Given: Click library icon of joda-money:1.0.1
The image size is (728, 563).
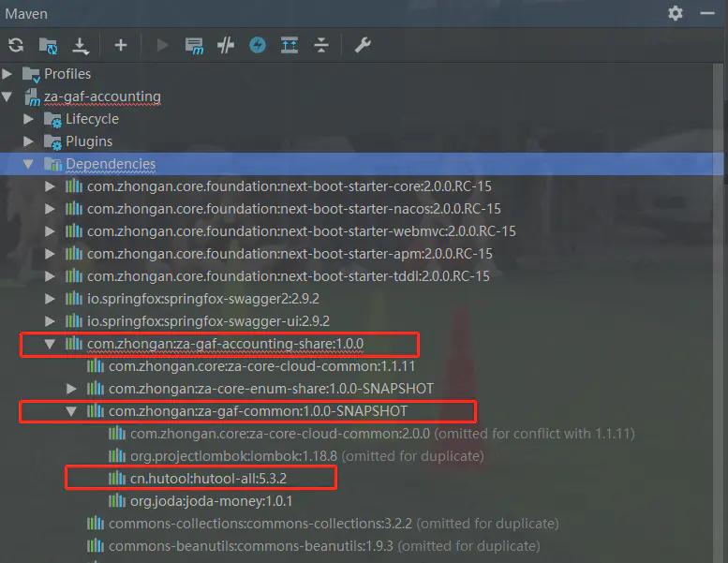Looking at the screenshot, I should (117, 501).
